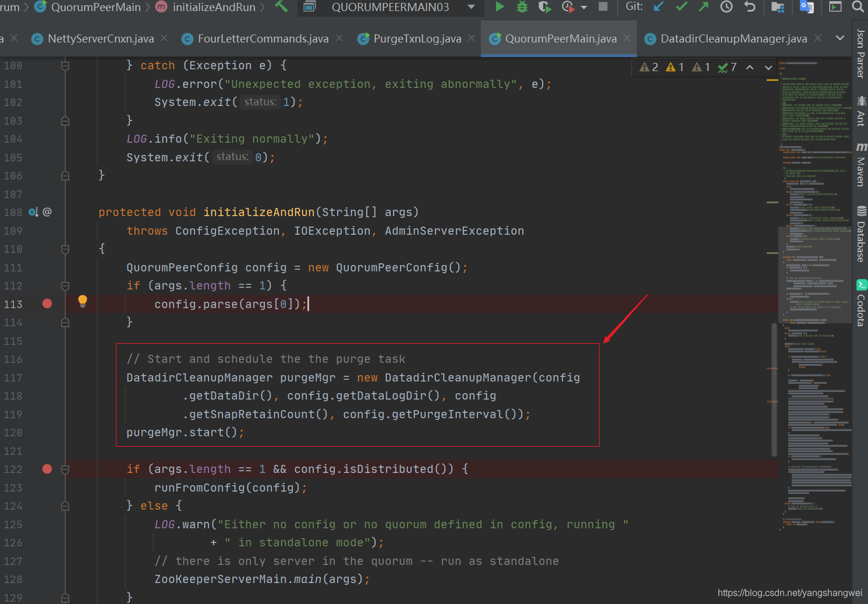Click the lightbulb intention icon
Viewport: 868px width, 604px height.
[x=83, y=301]
